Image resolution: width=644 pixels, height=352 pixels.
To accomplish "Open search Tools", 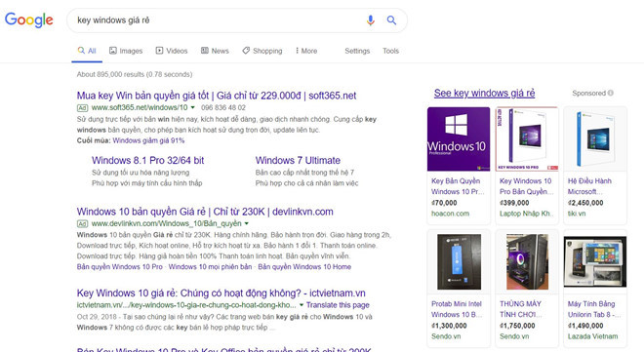I will click(390, 51).
